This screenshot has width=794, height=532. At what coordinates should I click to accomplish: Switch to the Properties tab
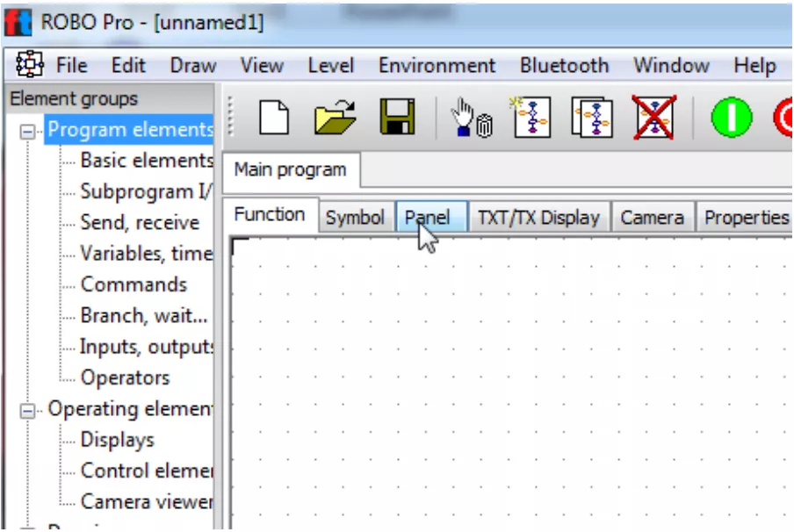[746, 218]
